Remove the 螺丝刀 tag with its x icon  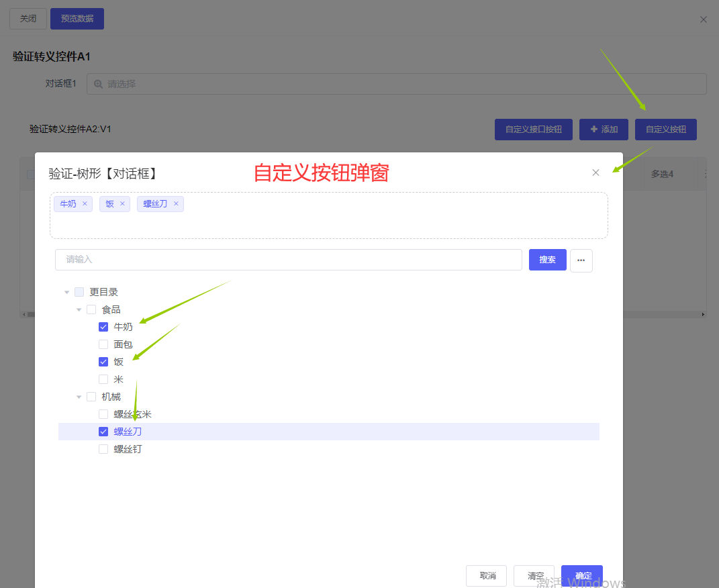[x=176, y=204]
